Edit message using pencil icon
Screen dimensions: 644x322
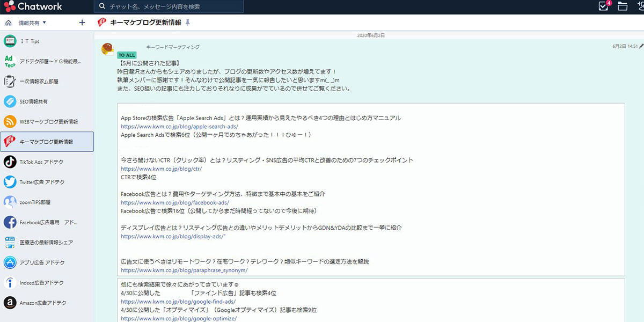coord(641,46)
